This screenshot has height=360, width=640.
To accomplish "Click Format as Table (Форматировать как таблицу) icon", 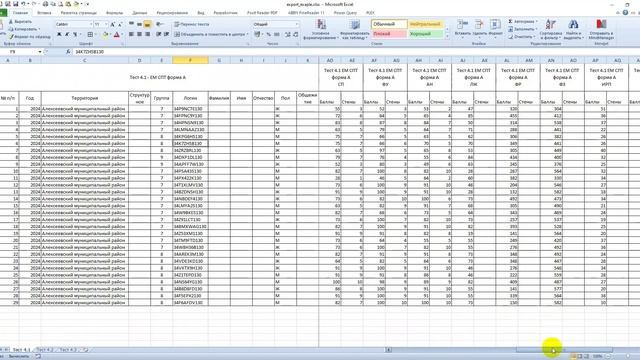I will coord(355,24).
